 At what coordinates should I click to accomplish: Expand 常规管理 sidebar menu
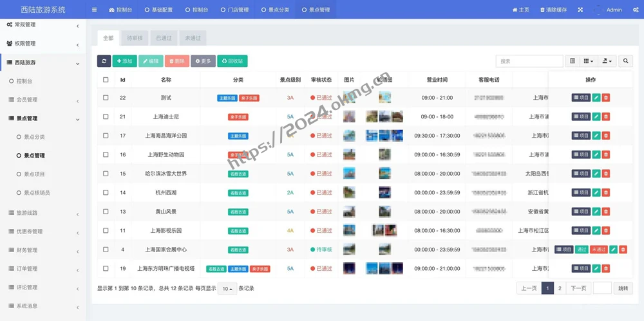coord(43,24)
